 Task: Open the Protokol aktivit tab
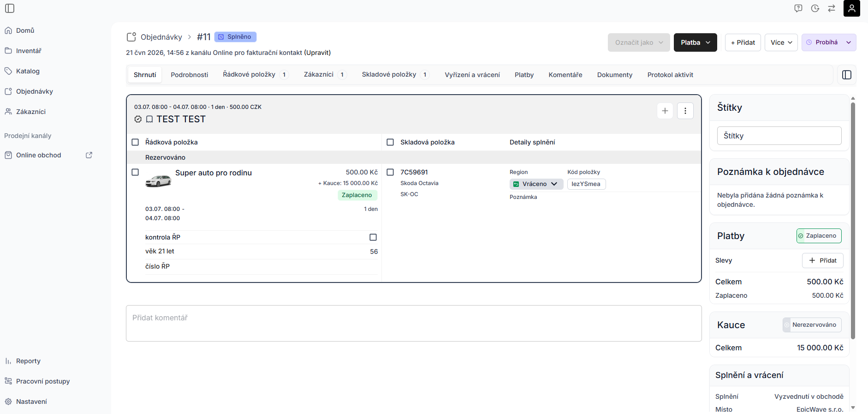(x=670, y=75)
